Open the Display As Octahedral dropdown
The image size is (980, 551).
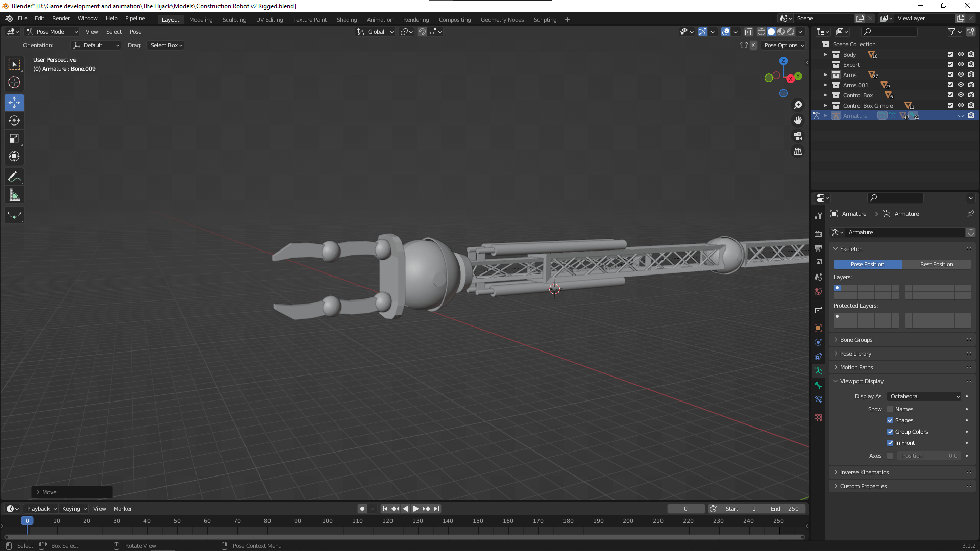coord(924,396)
